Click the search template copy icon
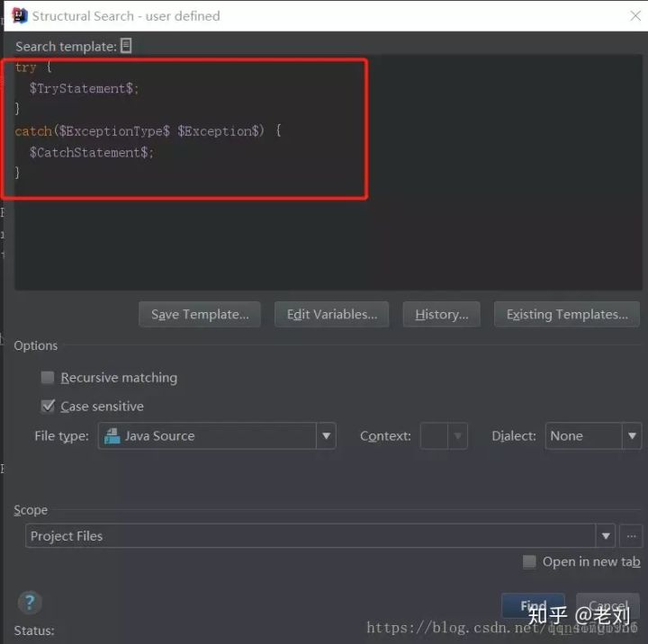 click(x=126, y=46)
